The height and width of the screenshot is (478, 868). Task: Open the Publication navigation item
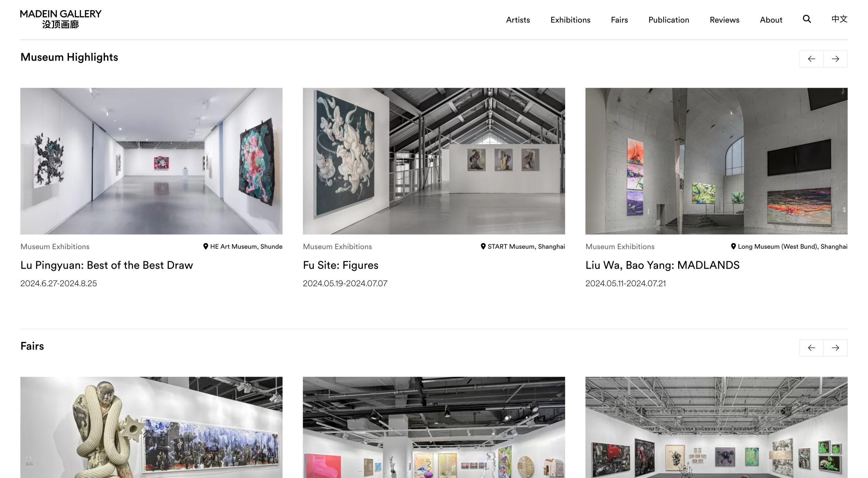[x=669, y=20]
